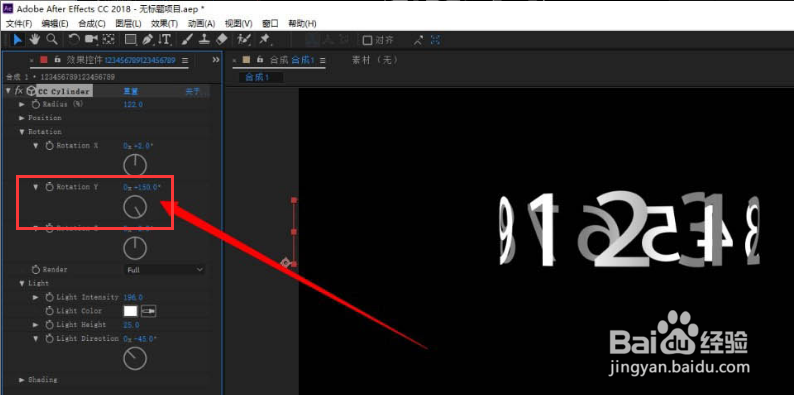The image size is (794, 395).
Task: Switch to the 素材 (无) tab
Action: (375, 60)
